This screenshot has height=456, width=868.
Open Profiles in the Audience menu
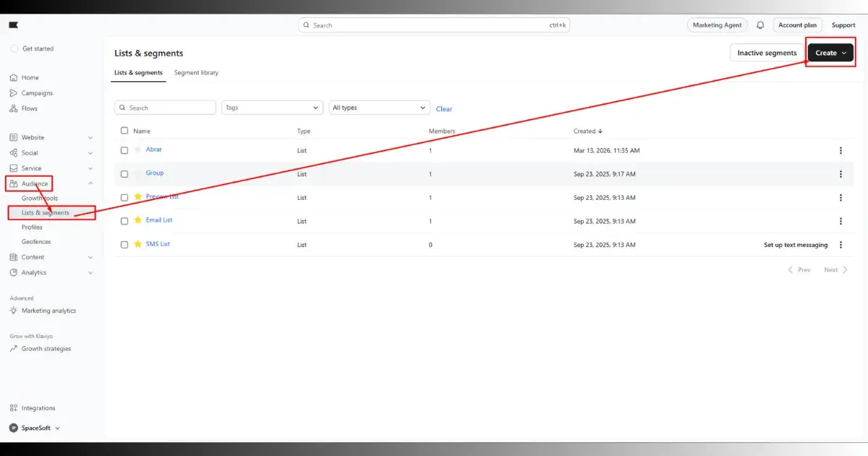pyautogui.click(x=32, y=227)
